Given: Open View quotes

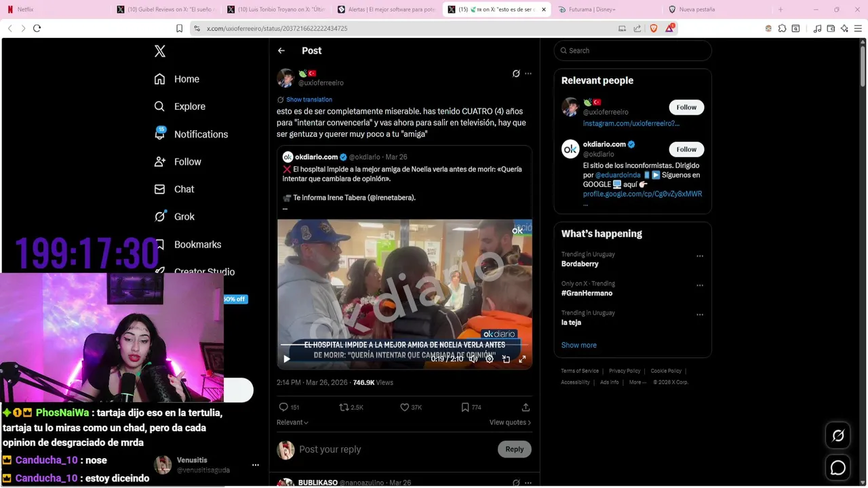Looking at the screenshot, I should pyautogui.click(x=510, y=422).
